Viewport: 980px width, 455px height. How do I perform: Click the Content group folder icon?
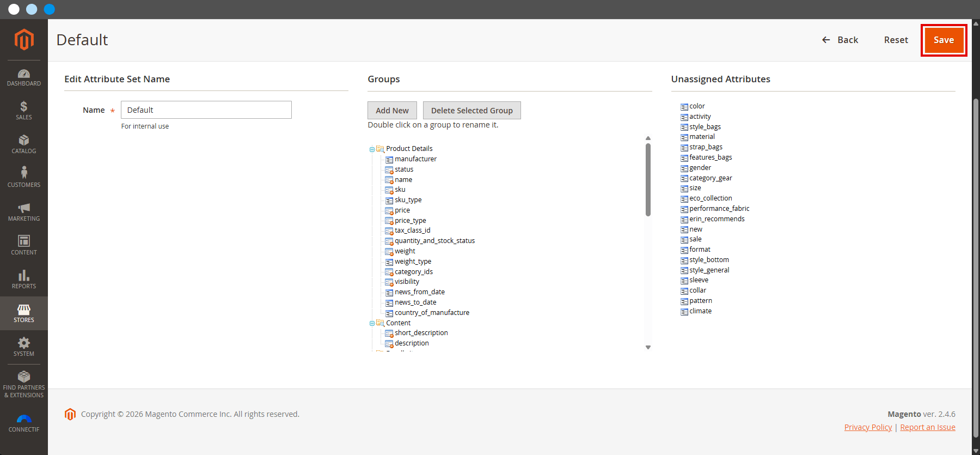[381, 323]
